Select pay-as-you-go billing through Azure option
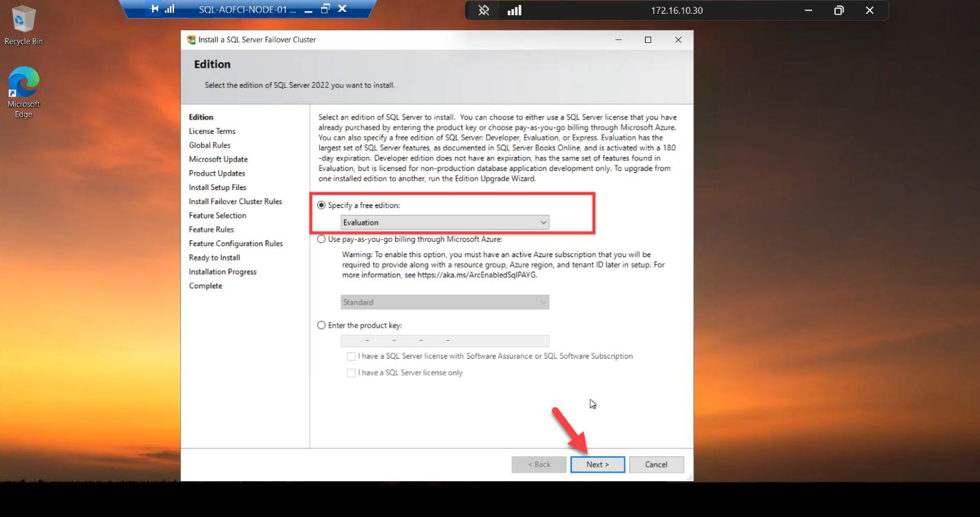This screenshot has width=980, height=517. coord(321,239)
